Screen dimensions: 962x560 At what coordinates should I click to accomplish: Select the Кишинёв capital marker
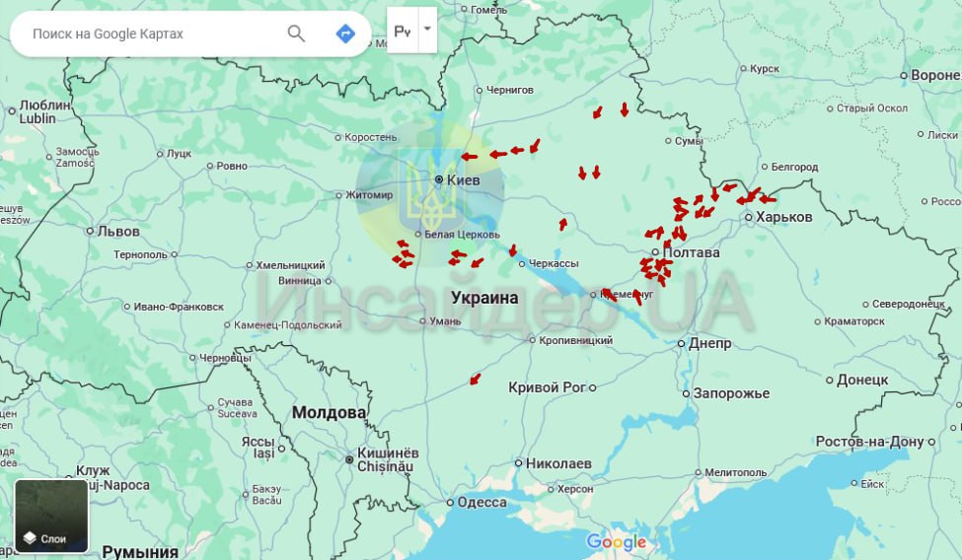click(x=348, y=458)
